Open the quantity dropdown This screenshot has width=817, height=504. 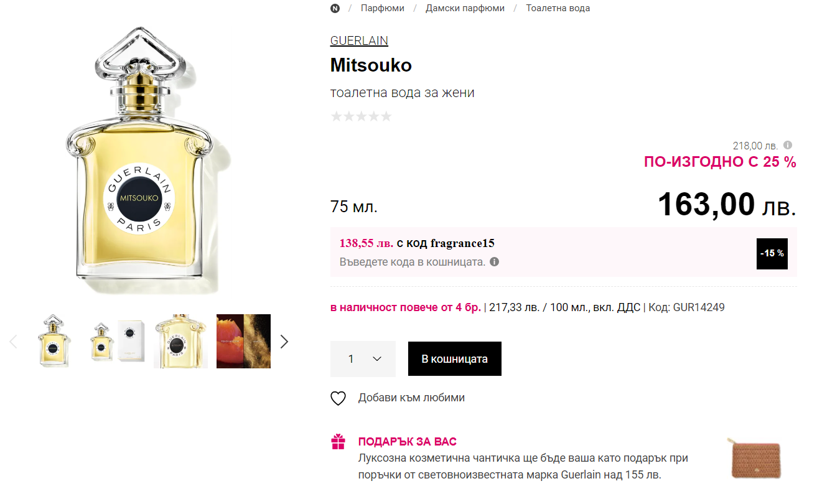[x=363, y=359]
